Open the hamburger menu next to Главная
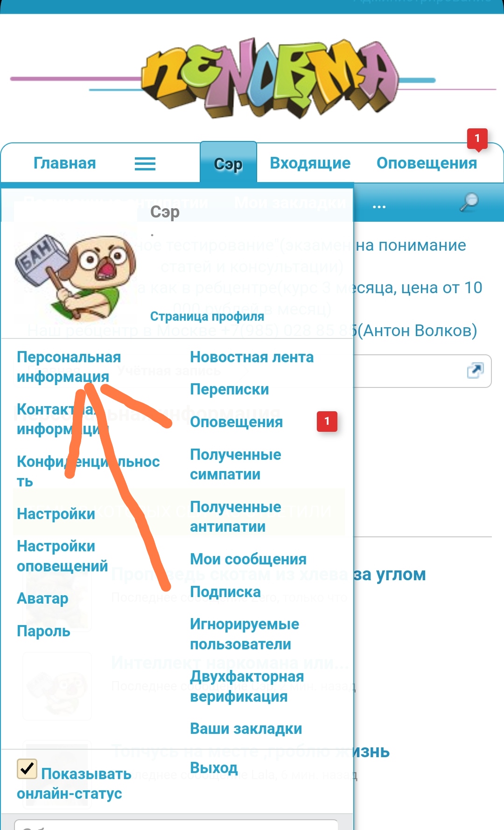Viewport: 504px width, 830px height. coord(145,163)
